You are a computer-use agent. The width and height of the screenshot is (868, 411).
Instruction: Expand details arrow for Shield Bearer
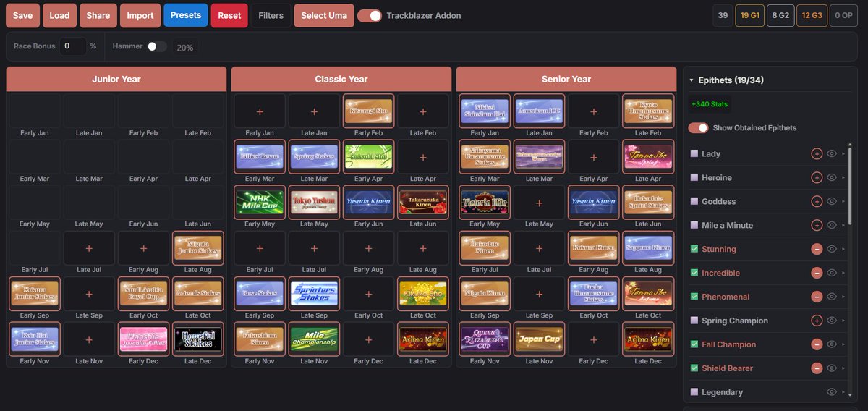click(x=843, y=368)
